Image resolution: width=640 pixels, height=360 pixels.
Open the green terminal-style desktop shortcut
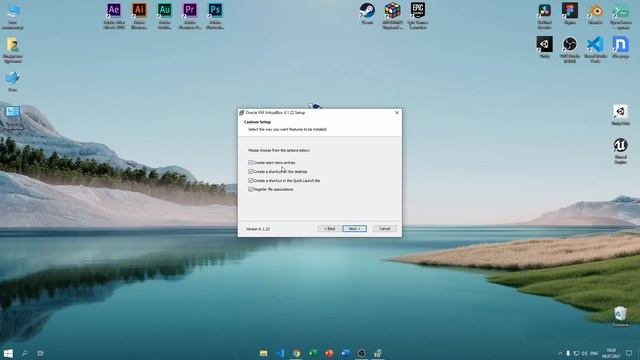pos(620,16)
